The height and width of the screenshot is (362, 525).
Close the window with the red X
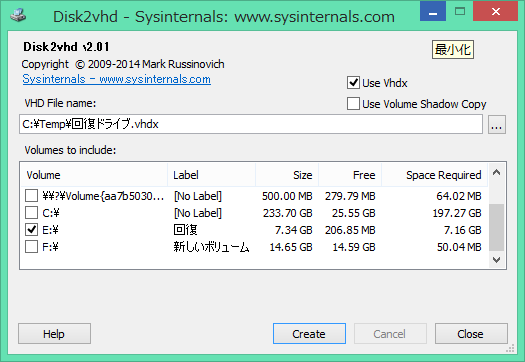496,11
